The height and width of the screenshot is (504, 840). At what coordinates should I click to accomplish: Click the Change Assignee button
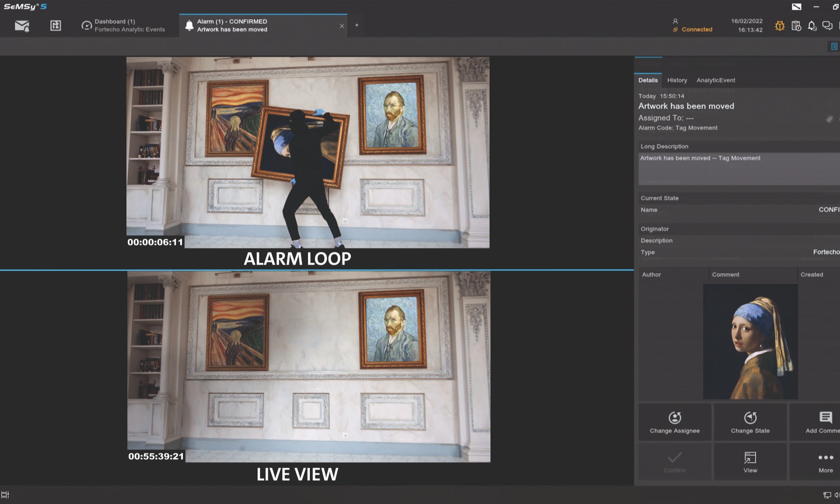point(675,422)
